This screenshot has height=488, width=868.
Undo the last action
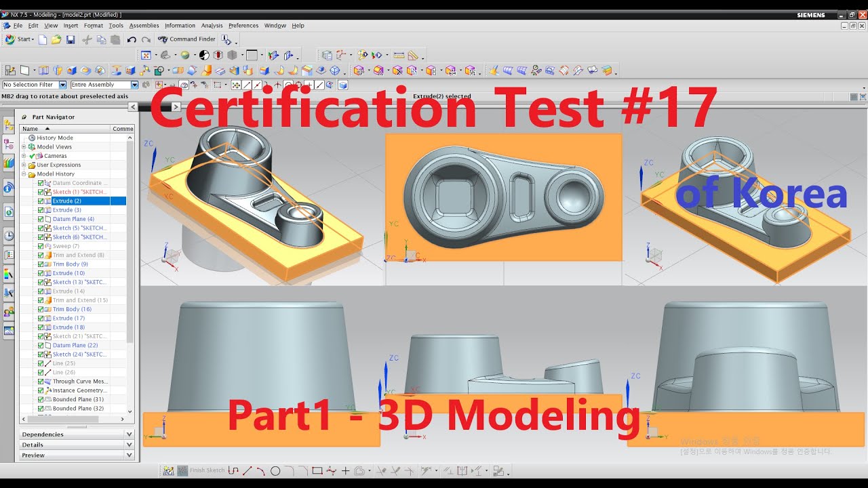[x=132, y=39]
